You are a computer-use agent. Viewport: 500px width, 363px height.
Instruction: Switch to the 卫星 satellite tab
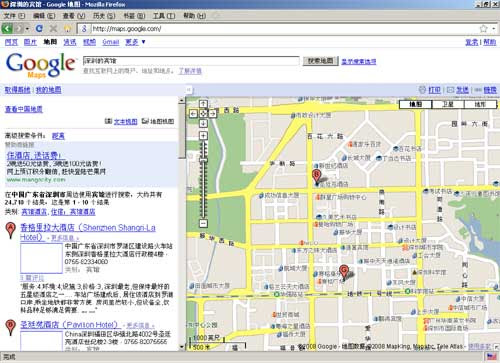[x=448, y=104]
